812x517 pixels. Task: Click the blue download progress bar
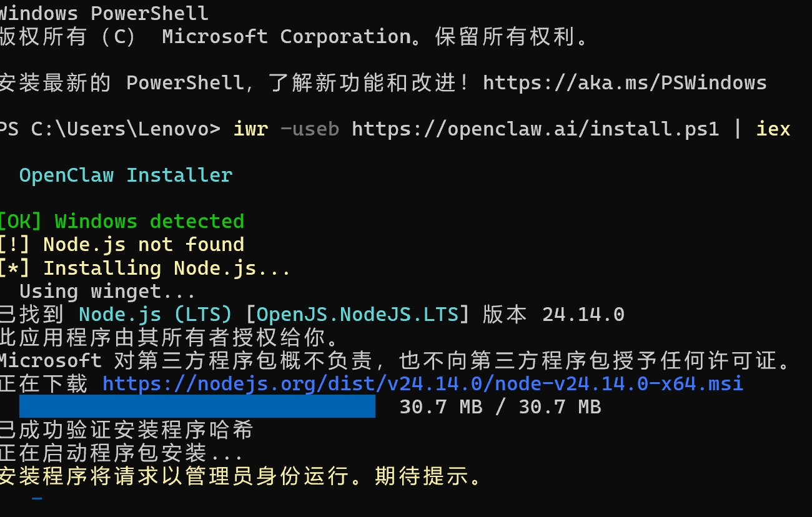(197, 406)
